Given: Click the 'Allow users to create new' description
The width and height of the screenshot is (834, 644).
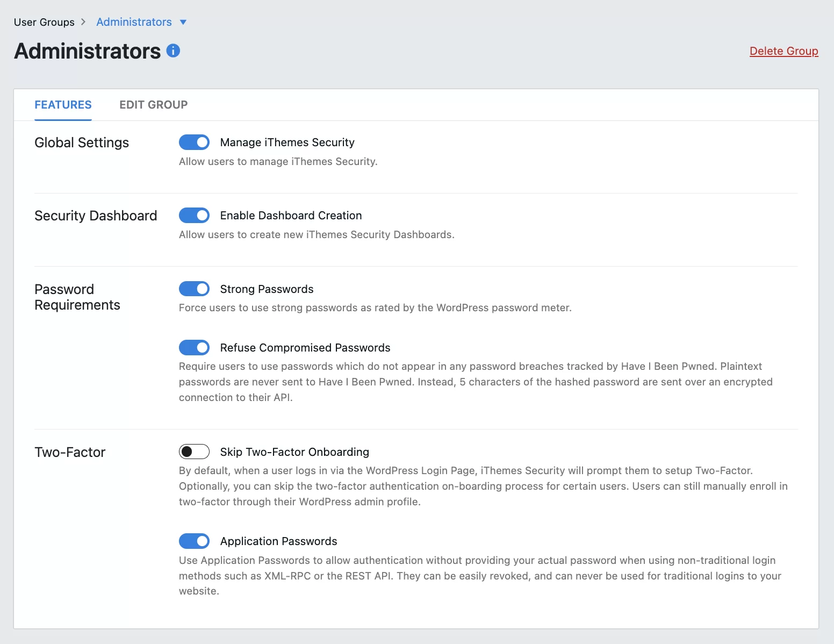Looking at the screenshot, I should [317, 234].
